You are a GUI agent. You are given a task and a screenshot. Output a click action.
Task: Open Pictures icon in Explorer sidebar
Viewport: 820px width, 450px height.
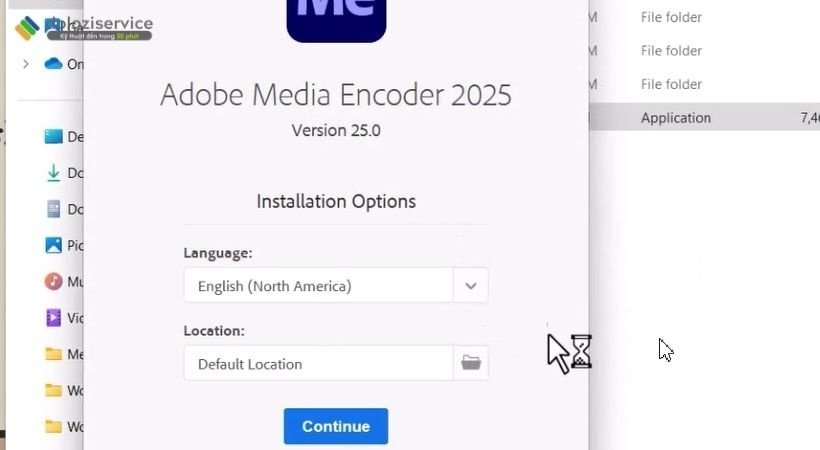[53, 245]
